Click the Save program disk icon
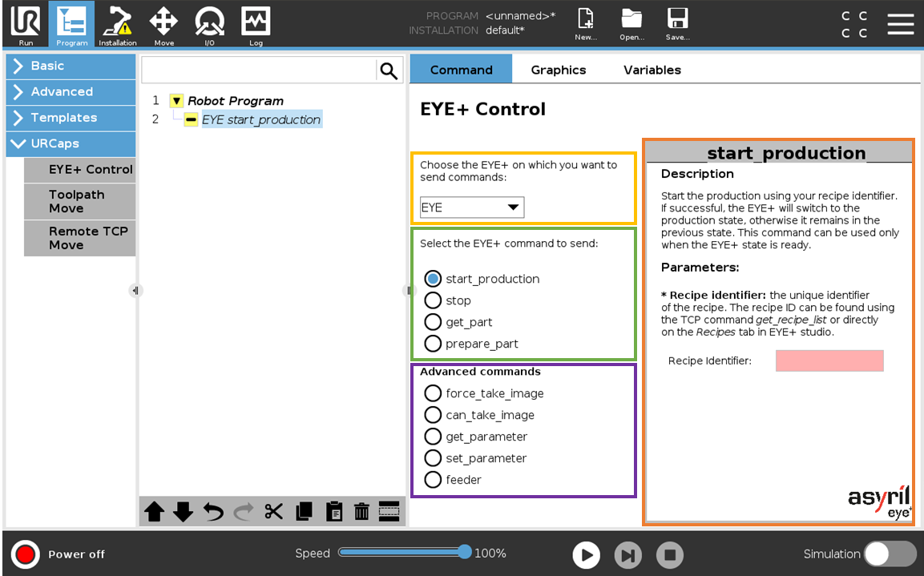This screenshot has height=576, width=924. tap(678, 24)
